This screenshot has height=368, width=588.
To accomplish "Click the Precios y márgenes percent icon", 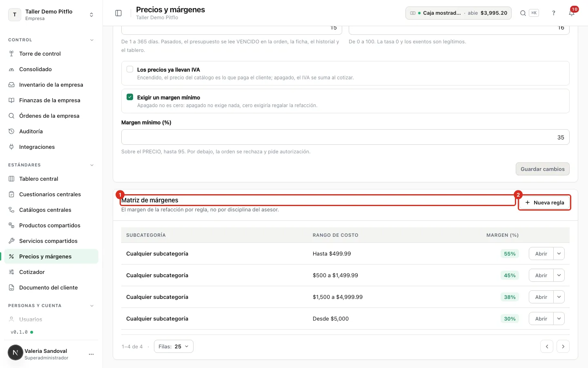I will 11,256.
